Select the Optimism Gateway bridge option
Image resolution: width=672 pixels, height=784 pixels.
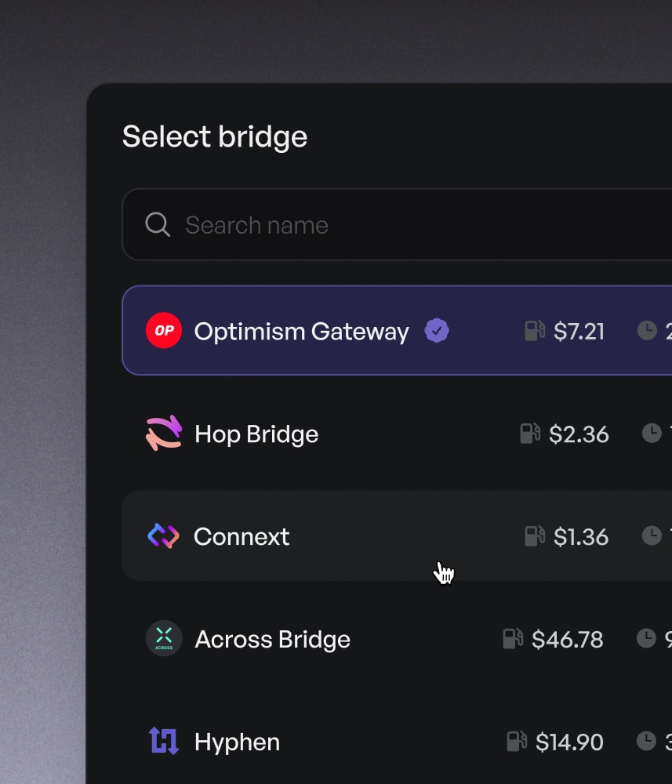(x=302, y=332)
